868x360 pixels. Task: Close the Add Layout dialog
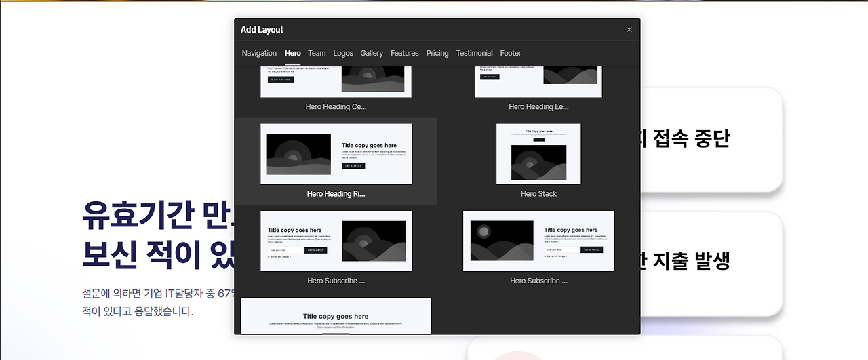(x=629, y=30)
